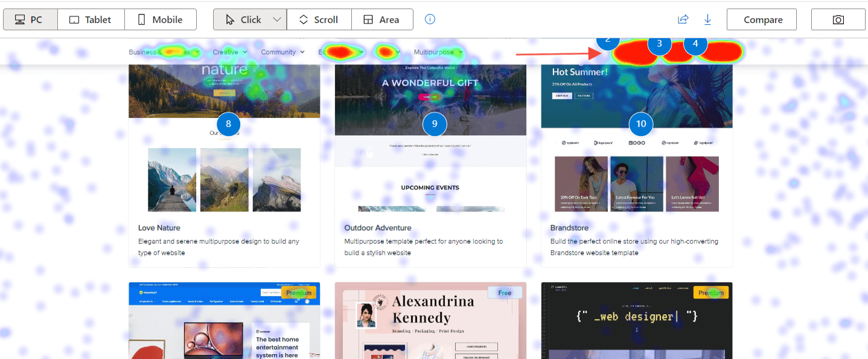Open the Brandstore template preview image
The image size is (868, 359).
(x=637, y=138)
